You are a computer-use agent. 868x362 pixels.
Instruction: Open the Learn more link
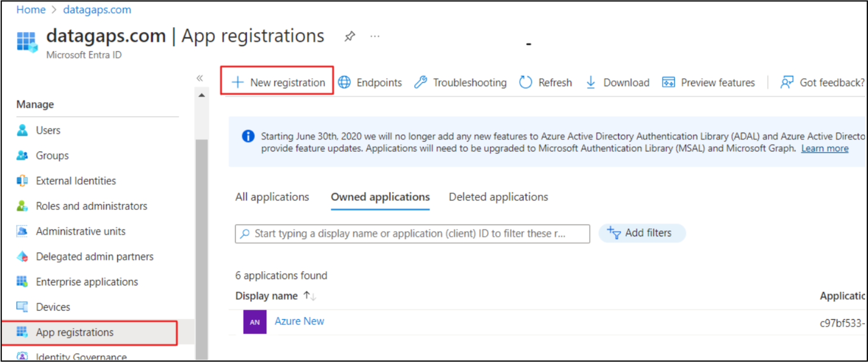(825, 148)
